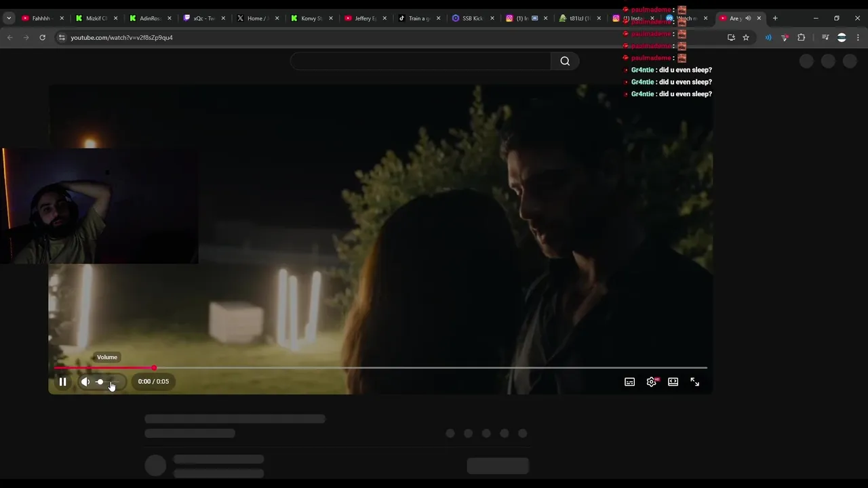
Task: Reload the page
Action: point(42,37)
